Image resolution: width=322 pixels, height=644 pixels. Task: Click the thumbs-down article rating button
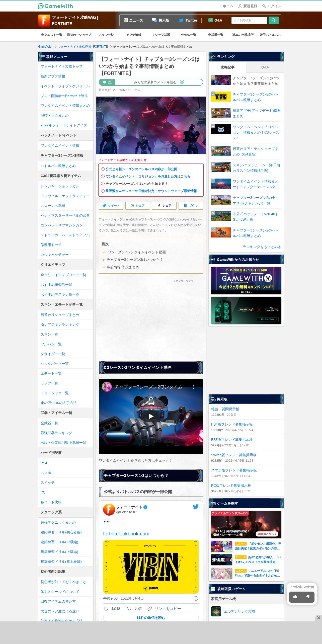[308, 597]
